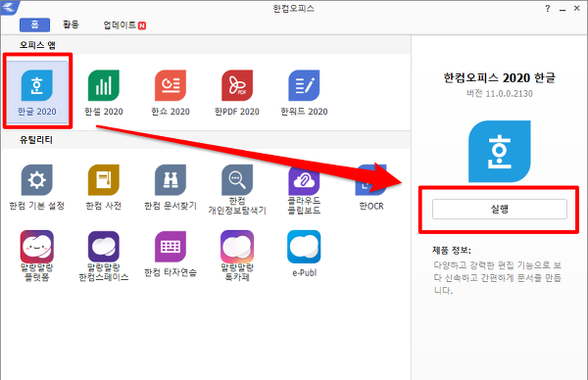Open 한컴 개인정보탐색기 utility
The width and height of the screenshot is (588, 380).
(237, 180)
